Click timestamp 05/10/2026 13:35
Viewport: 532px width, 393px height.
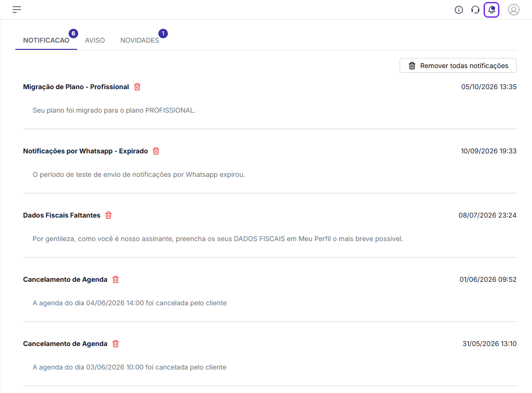click(488, 87)
